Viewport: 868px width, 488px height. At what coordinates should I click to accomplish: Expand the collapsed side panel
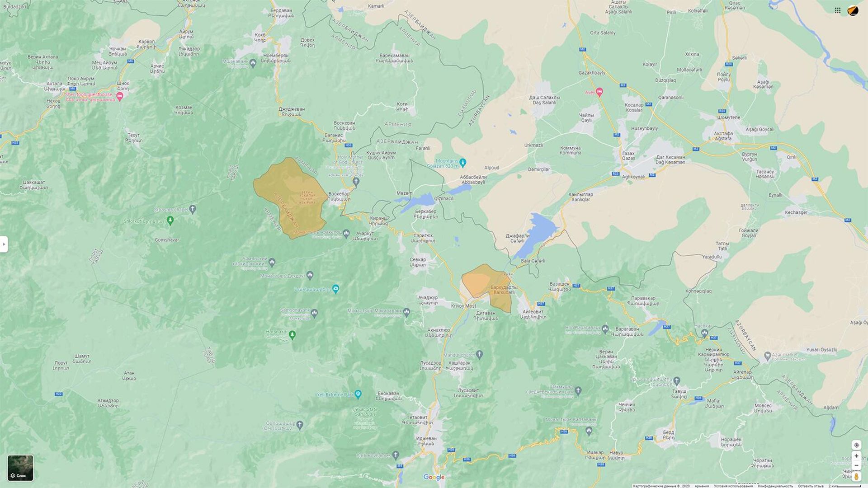4,244
